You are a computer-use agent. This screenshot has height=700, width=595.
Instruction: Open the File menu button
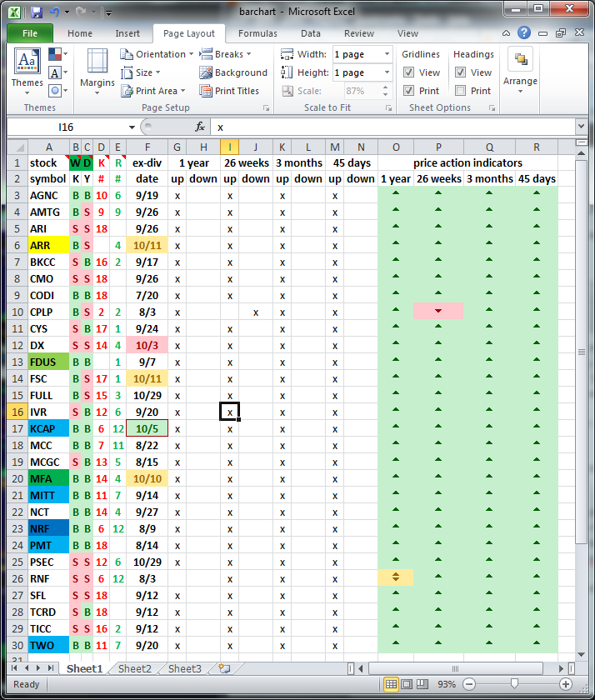click(x=30, y=33)
